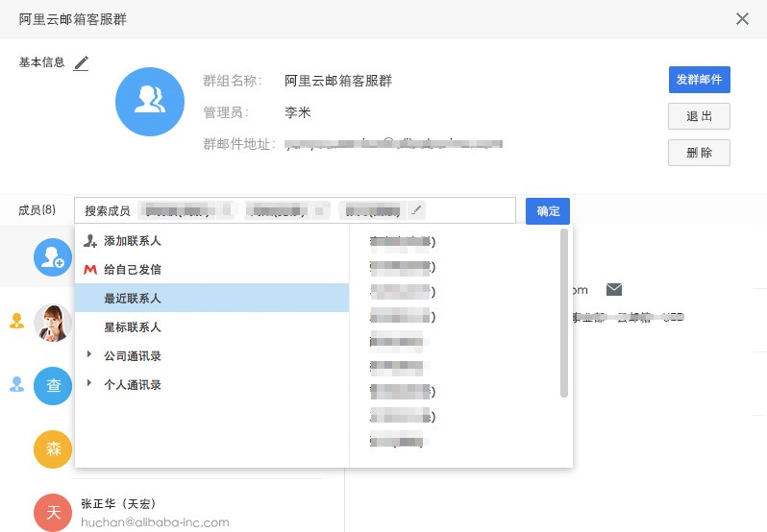The image size is (767, 532).
Task: Click the 成员(8) label
Action: click(x=37, y=210)
